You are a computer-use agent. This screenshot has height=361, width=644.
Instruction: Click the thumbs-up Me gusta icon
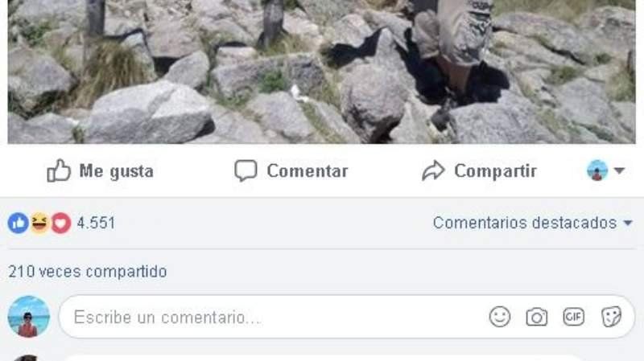point(58,170)
